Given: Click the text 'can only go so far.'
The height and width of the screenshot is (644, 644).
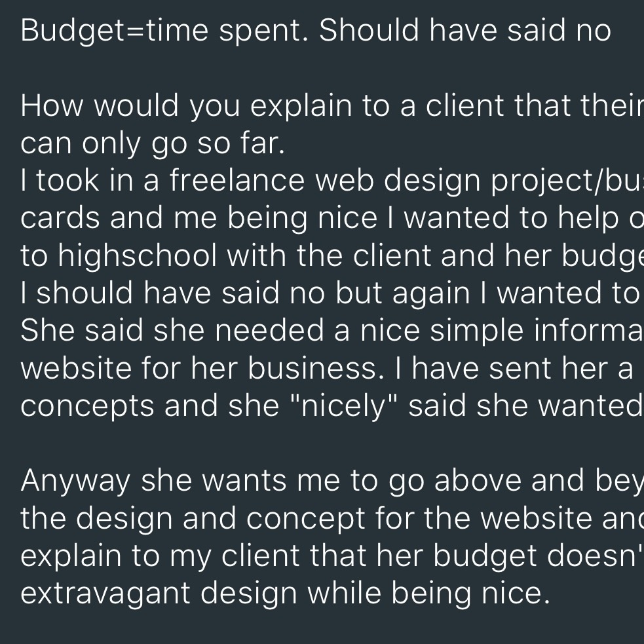Looking at the screenshot, I should pyautogui.click(x=153, y=143).
